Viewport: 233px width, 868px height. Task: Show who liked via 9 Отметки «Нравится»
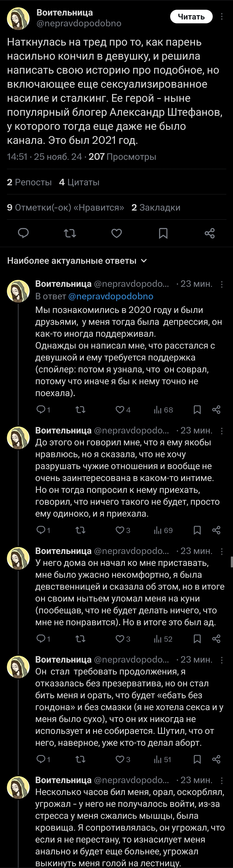pyautogui.click(x=65, y=208)
